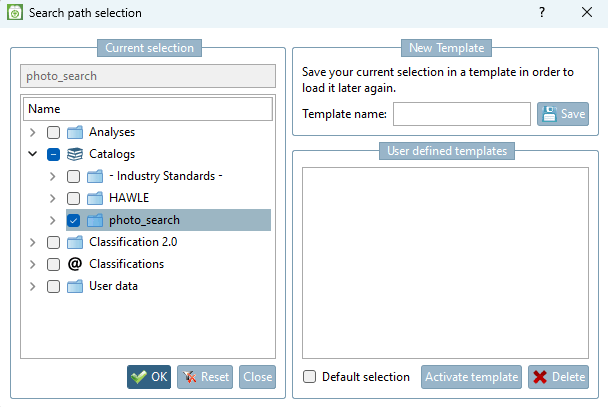
Task: Click the Classification 2.0 folder icon
Action: [x=75, y=242]
